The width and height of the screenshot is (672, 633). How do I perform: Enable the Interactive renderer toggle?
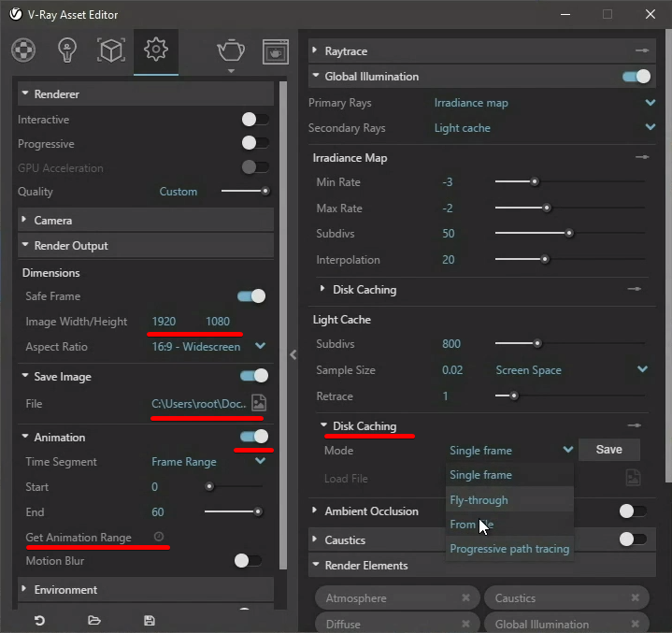[x=254, y=120]
